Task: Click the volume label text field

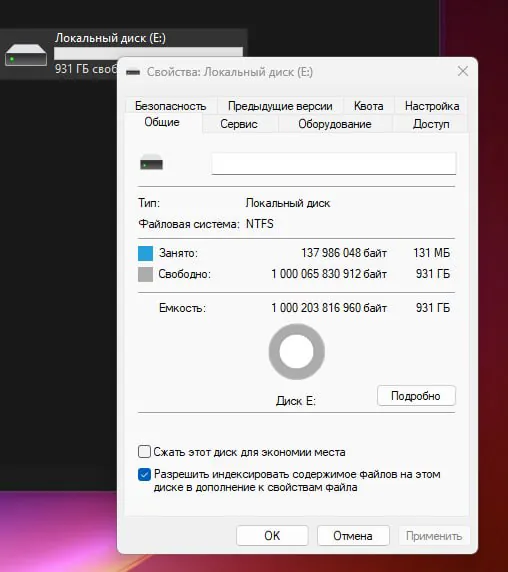Action: [x=334, y=163]
